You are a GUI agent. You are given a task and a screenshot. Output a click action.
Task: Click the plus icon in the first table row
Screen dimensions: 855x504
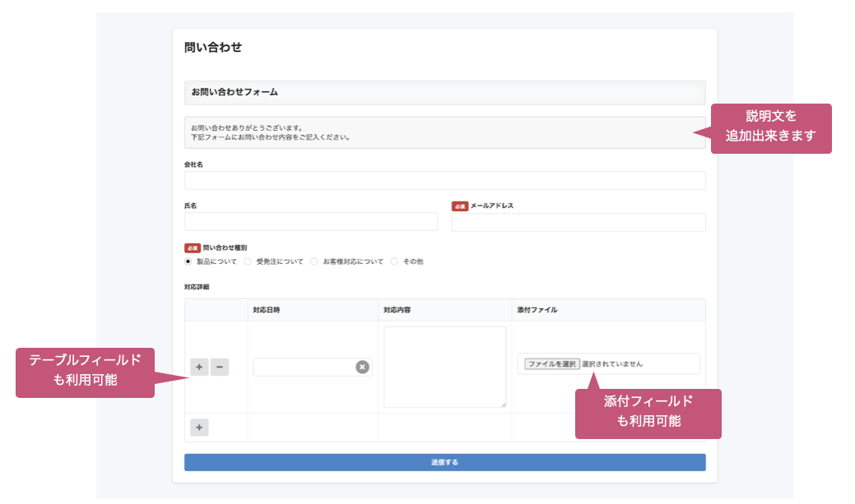199,368
